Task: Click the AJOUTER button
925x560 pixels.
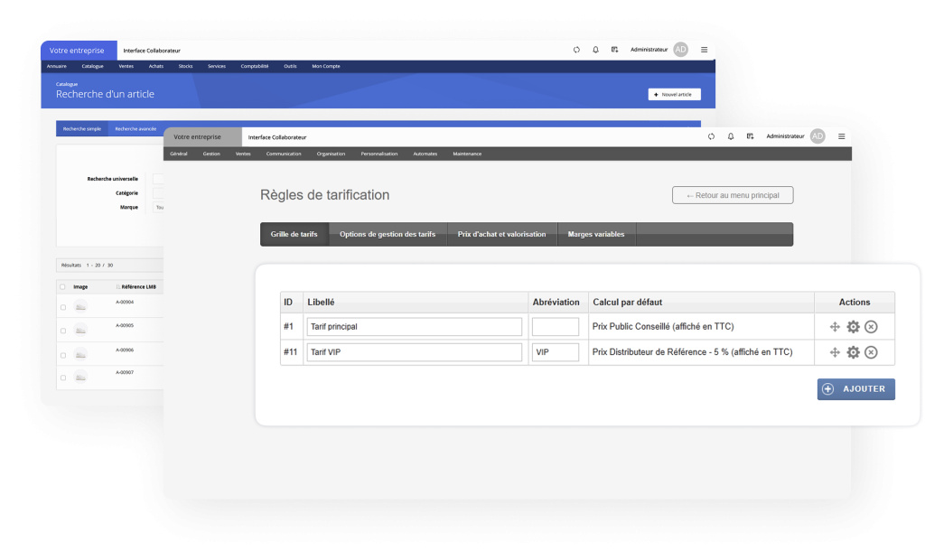Action: click(x=855, y=389)
